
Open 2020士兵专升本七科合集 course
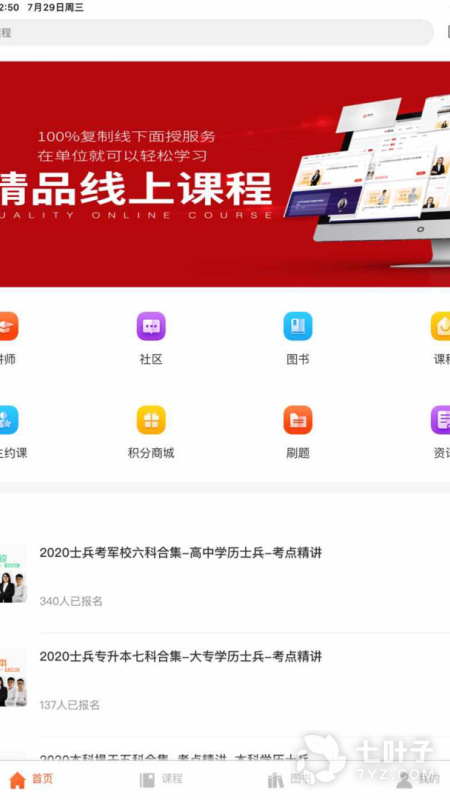tap(225, 680)
